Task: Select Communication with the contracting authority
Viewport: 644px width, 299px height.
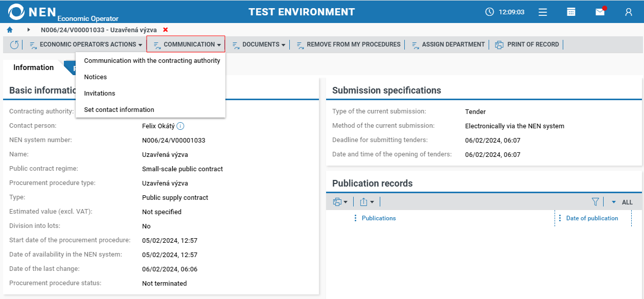Action: click(152, 60)
